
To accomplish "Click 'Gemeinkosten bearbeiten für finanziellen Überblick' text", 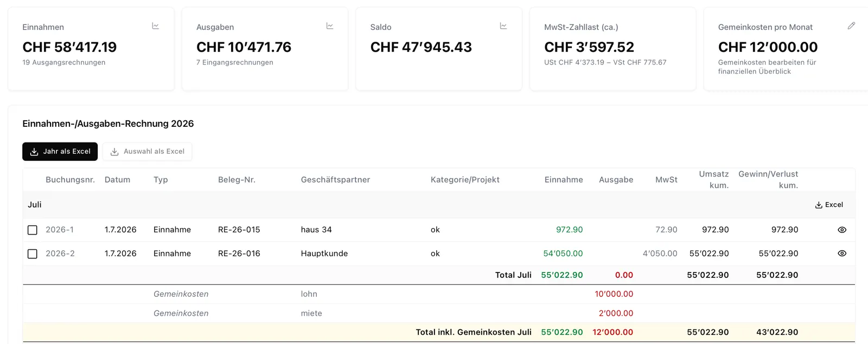I will click(767, 67).
